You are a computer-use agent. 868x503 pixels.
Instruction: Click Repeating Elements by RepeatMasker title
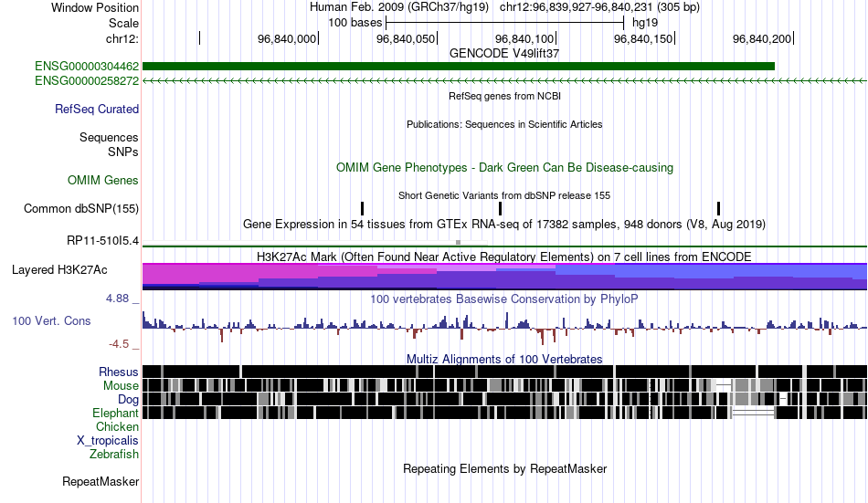pos(504,468)
